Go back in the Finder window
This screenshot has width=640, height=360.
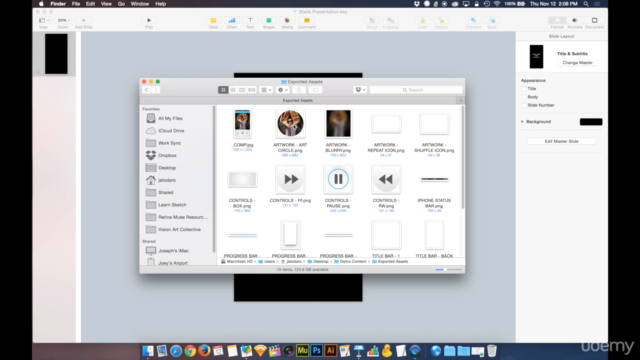click(x=146, y=90)
